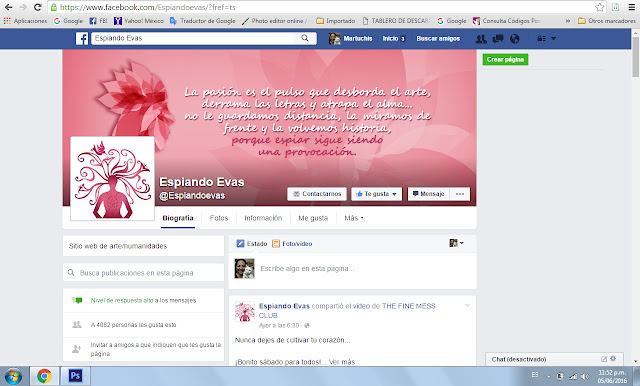The width and height of the screenshot is (640, 386).
Task: Click Buscar amigos link
Action: (x=438, y=38)
